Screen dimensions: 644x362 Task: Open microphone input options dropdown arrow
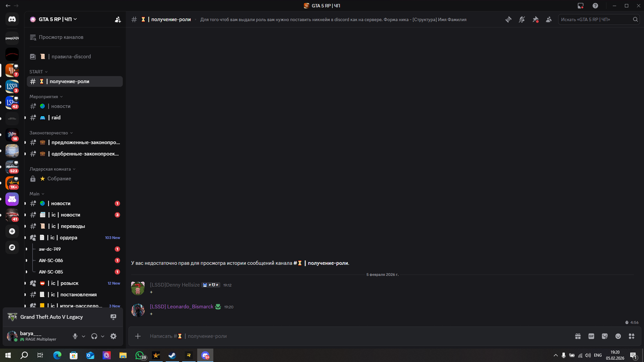point(84,336)
